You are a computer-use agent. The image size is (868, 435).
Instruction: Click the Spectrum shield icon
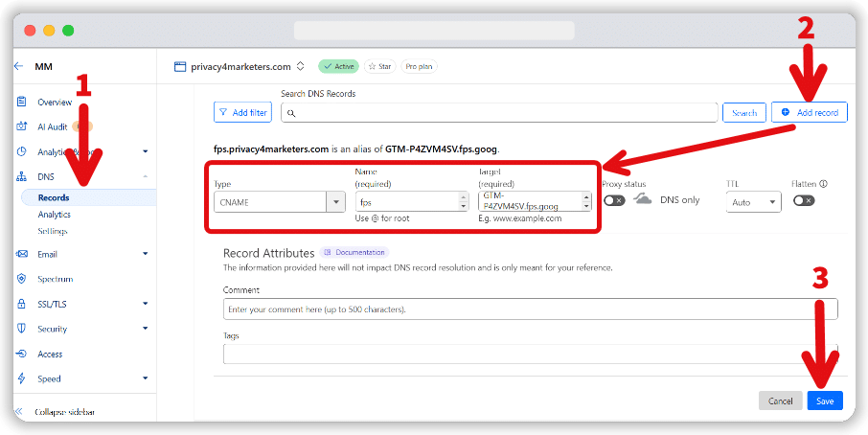coord(22,279)
